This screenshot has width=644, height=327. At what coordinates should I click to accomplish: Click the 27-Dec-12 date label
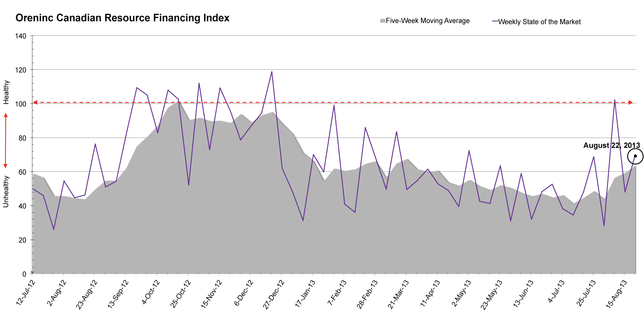point(274,295)
